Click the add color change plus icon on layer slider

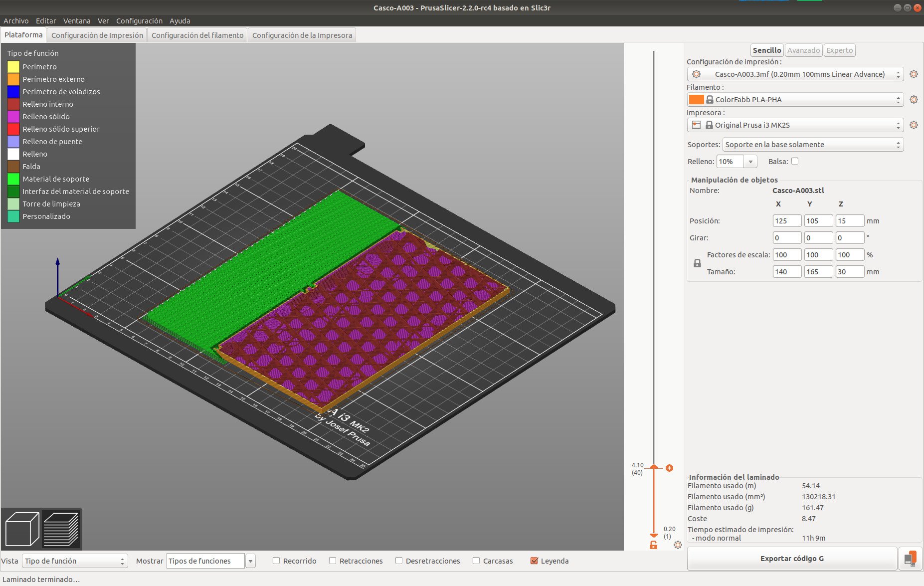(x=669, y=468)
